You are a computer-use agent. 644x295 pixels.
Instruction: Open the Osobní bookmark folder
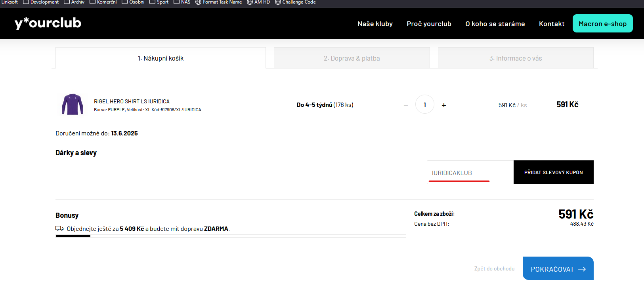point(133,2)
